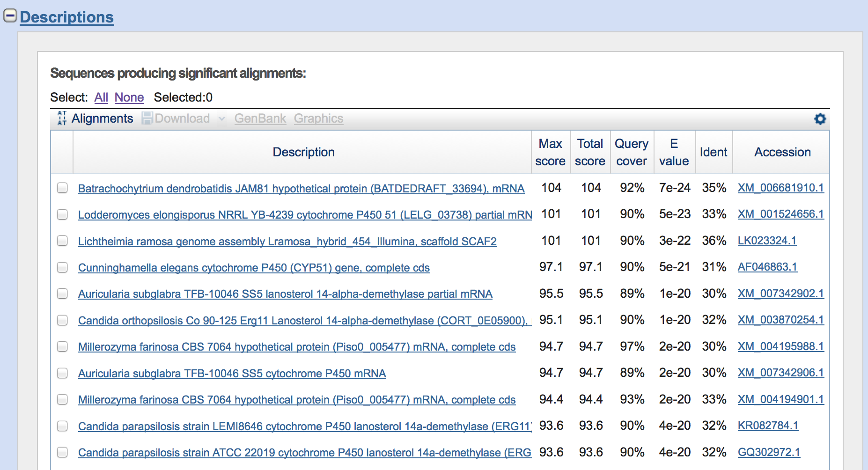Open accession LK023324.1

point(767,241)
